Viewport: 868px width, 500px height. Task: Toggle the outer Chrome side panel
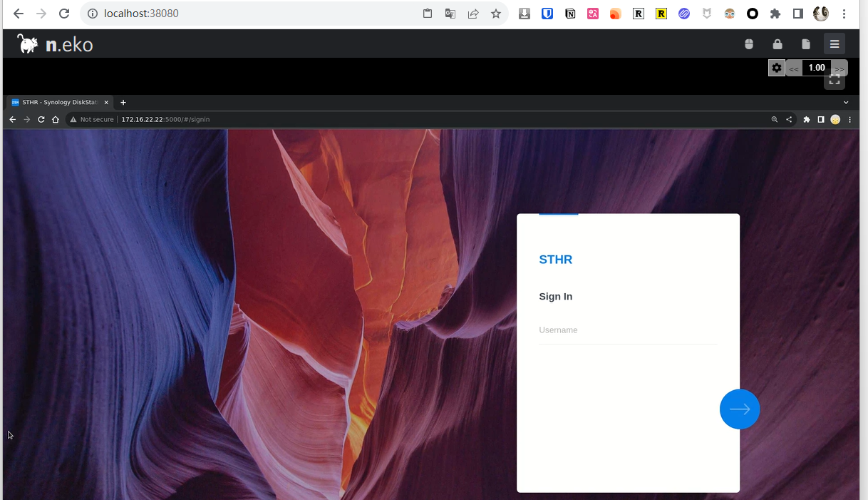(x=798, y=14)
